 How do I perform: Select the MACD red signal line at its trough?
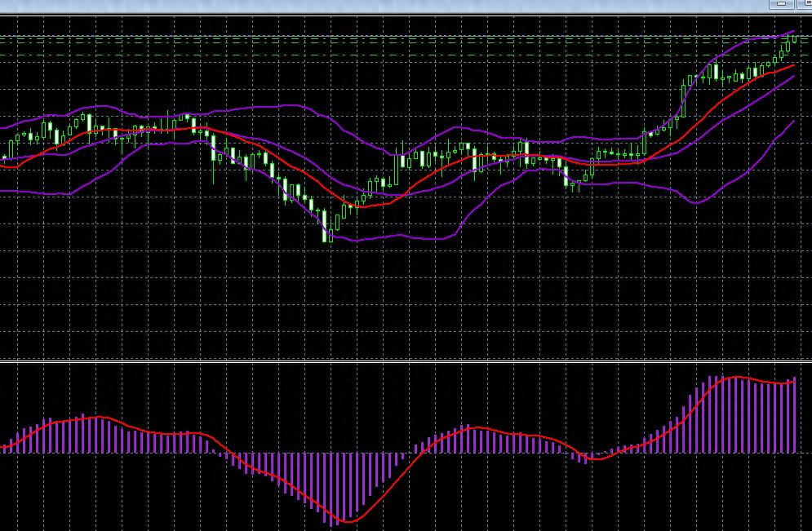coord(348,521)
